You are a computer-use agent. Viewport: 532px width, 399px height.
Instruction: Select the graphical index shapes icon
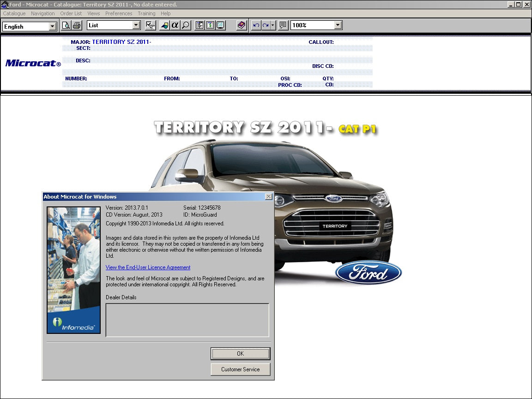[164, 25]
